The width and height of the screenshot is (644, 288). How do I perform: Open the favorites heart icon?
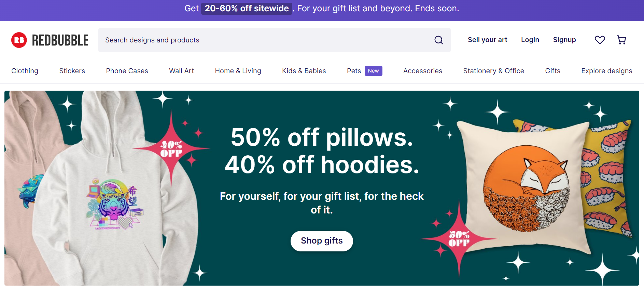tap(600, 40)
